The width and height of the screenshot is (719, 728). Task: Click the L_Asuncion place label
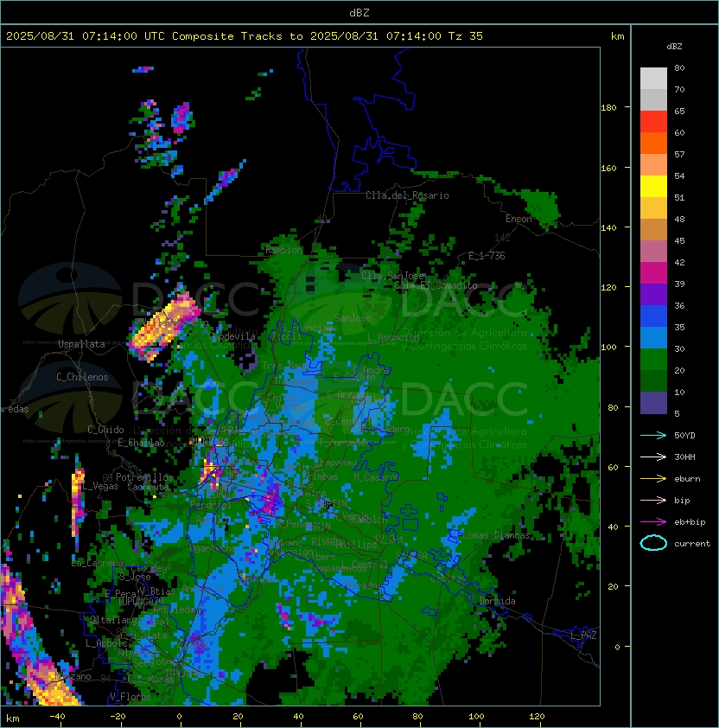point(393,337)
